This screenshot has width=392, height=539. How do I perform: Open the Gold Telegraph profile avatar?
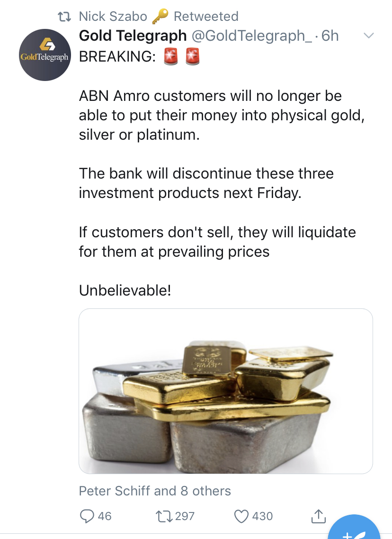point(44,54)
